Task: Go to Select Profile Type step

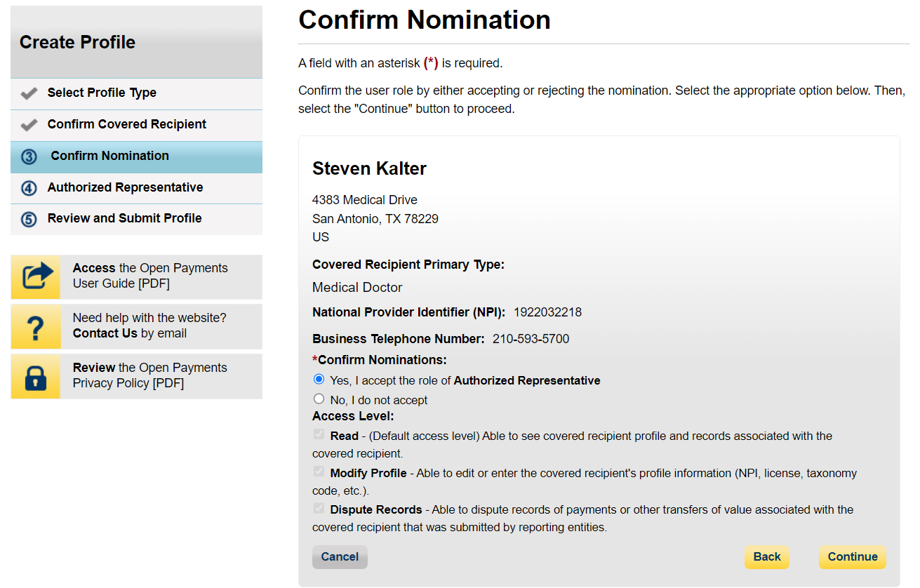Action: tap(102, 93)
